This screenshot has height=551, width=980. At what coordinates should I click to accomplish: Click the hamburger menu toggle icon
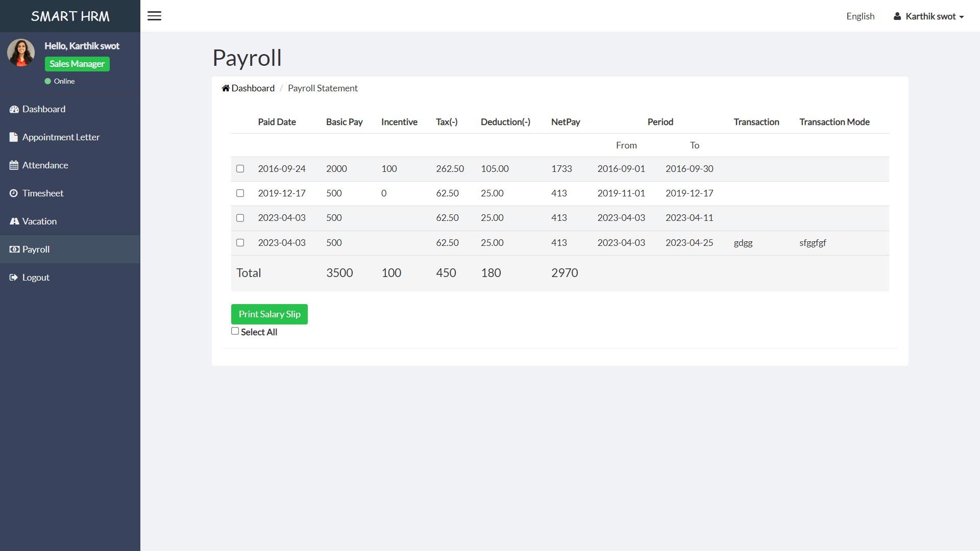coord(154,16)
